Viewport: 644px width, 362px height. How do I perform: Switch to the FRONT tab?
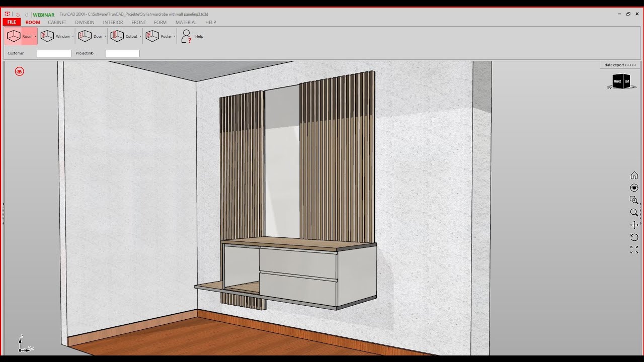tap(138, 22)
